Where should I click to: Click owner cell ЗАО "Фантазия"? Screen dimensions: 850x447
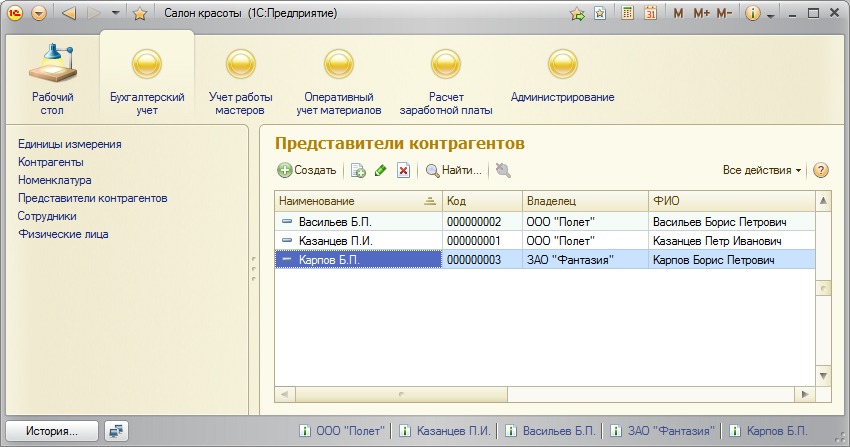pos(585,260)
